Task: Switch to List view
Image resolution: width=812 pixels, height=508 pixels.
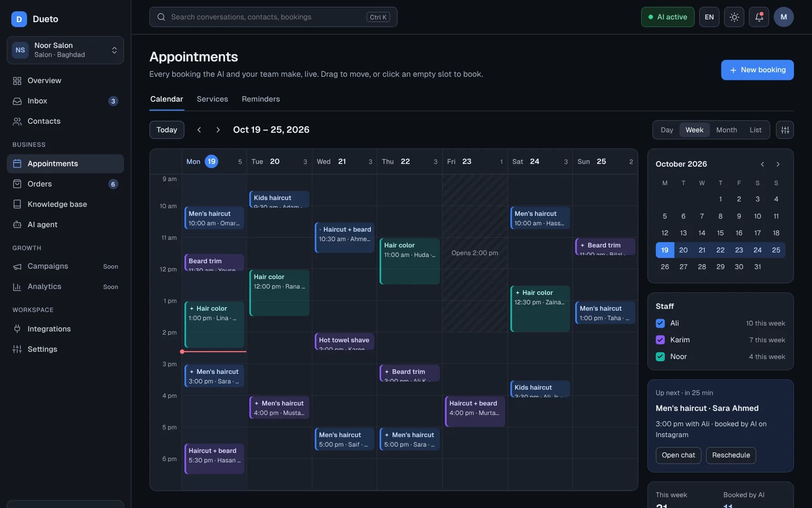Action: (x=756, y=130)
